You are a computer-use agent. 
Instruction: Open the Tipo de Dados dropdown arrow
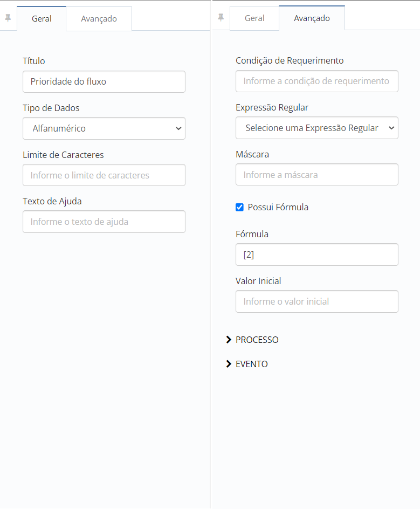tap(178, 128)
